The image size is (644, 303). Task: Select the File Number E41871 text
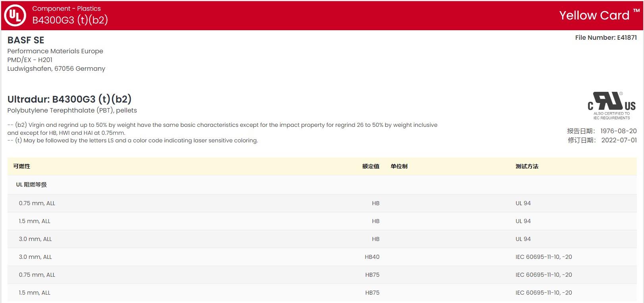tap(605, 38)
